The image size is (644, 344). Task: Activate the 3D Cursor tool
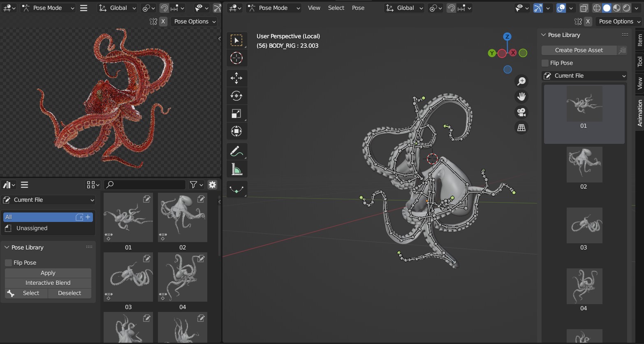click(x=236, y=58)
